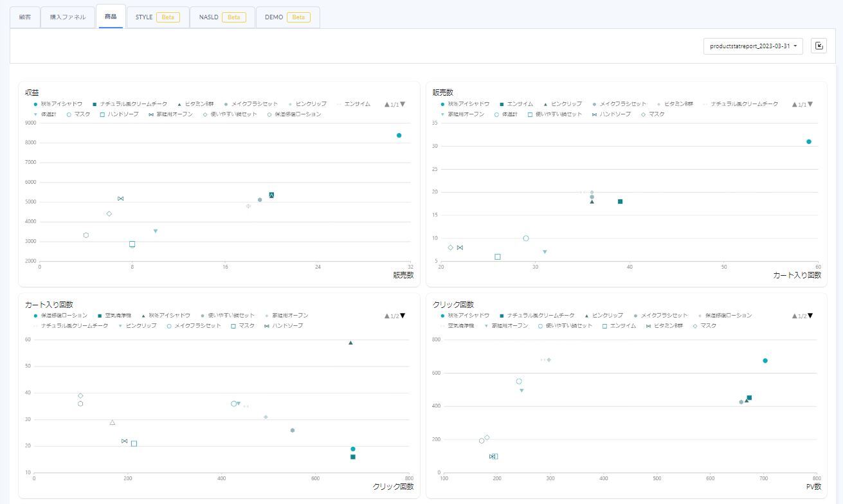Image resolution: width=843 pixels, height=504 pixels.
Task: Select the STYLE Beta tab
Action: pyautogui.click(x=158, y=17)
